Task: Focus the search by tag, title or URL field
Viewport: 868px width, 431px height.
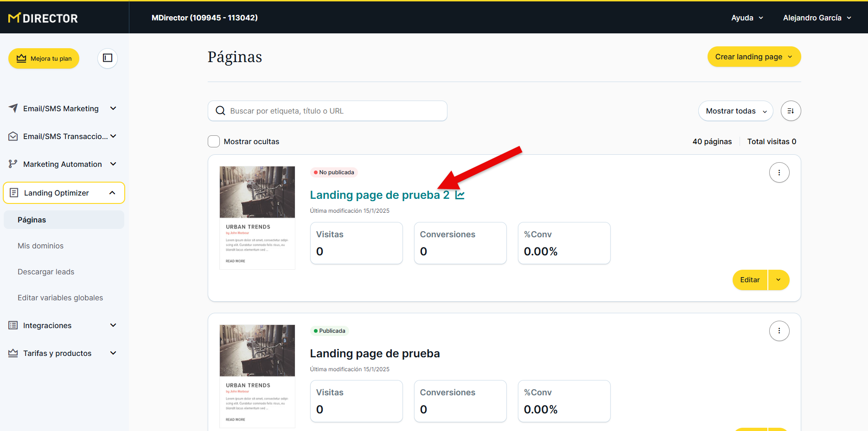Action: pyautogui.click(x=334, y=111)
